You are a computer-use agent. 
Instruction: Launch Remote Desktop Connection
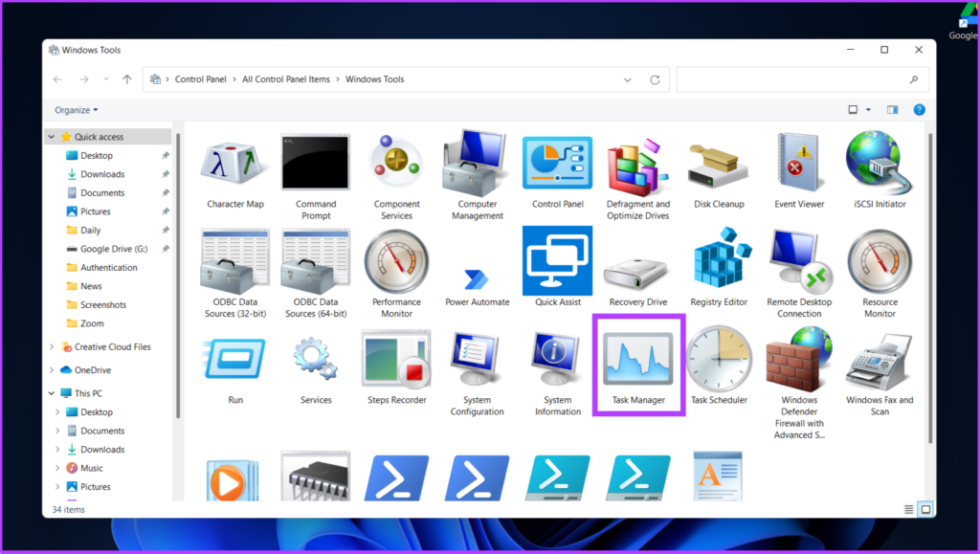799,260
